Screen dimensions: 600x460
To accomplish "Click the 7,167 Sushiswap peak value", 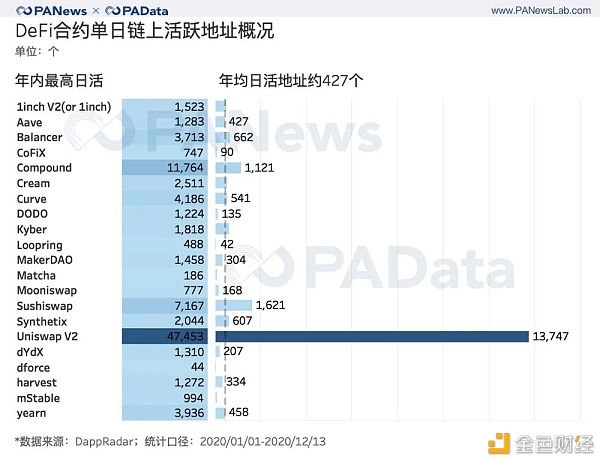I will [189, 306].
